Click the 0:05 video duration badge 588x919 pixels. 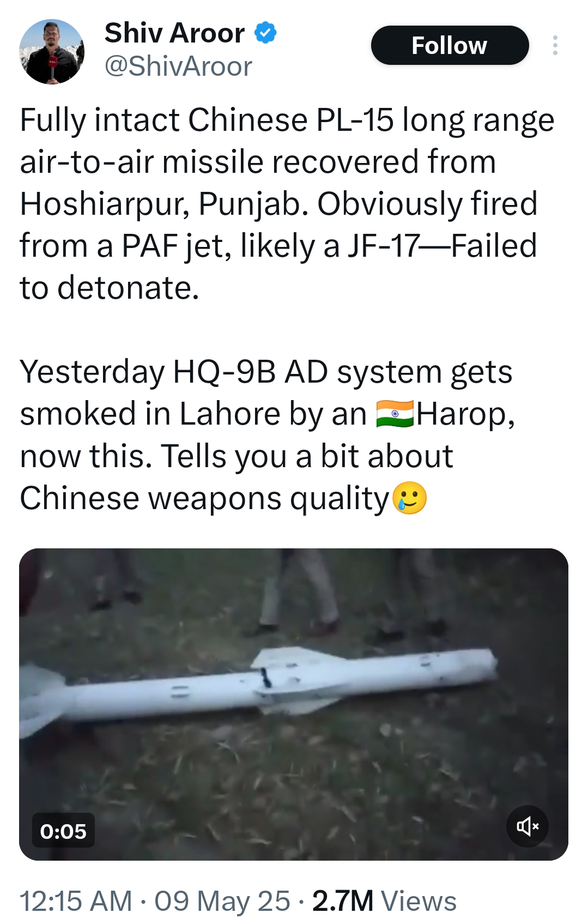63,831
